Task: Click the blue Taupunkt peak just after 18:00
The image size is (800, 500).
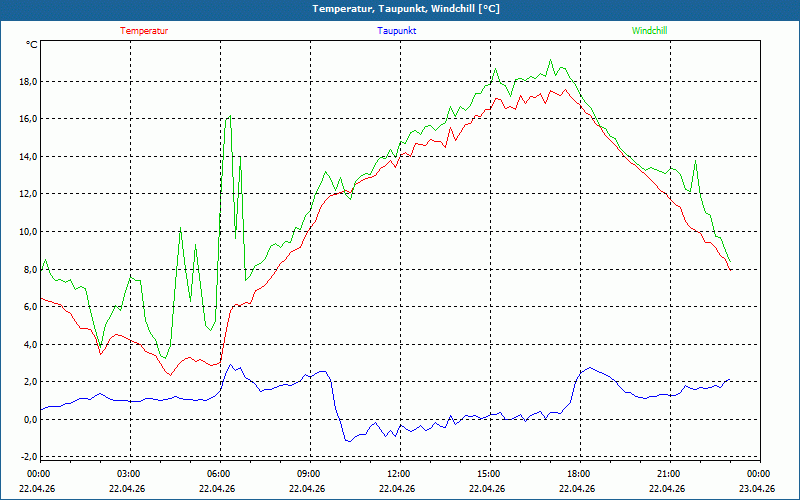Action: [x=589, y=368]
